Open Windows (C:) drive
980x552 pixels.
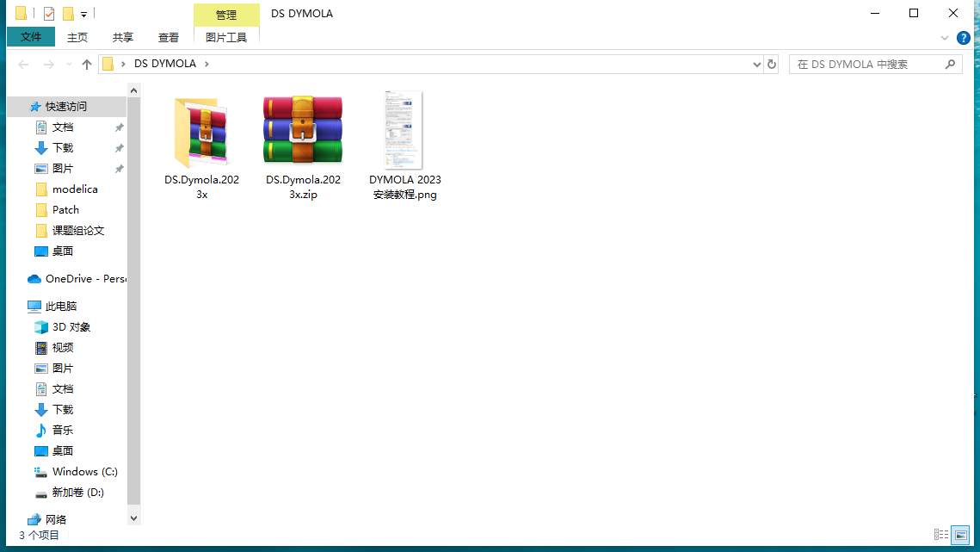84,471
